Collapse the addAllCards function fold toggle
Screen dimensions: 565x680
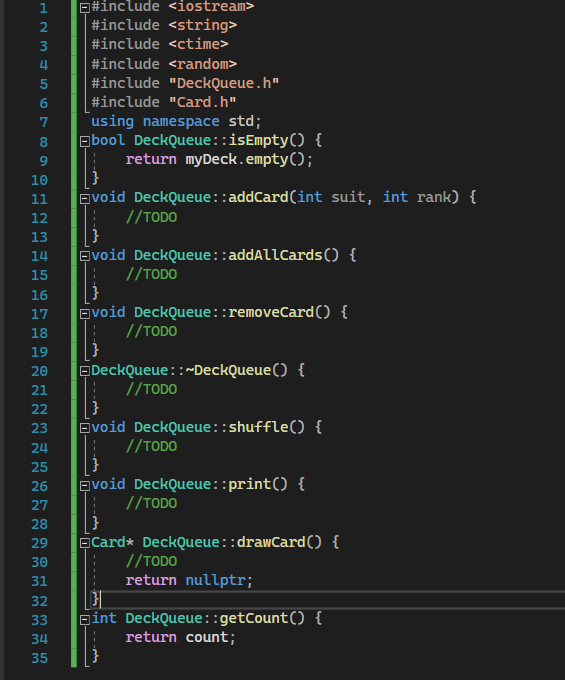pyautogui.click(x=85, y=256)
